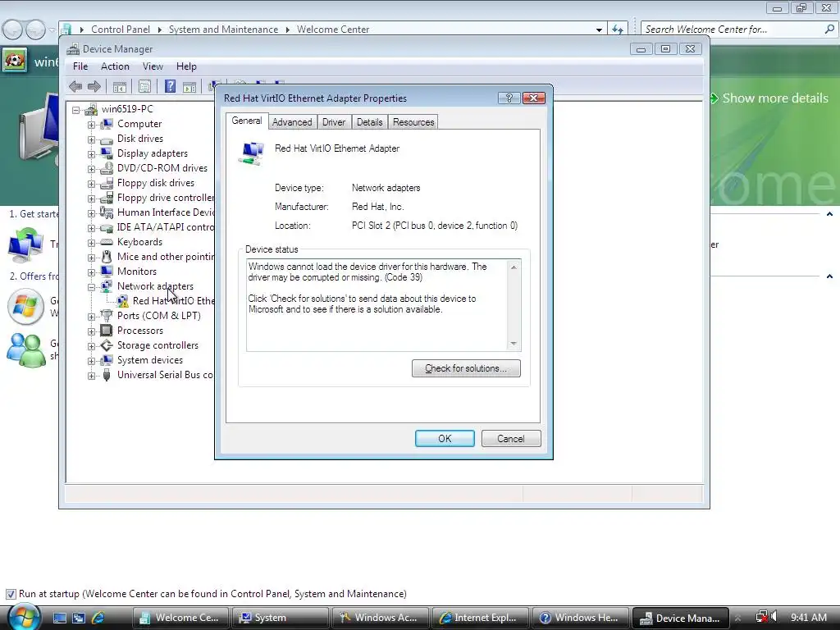Click the Keyboards category icon
Viewport: 840px width, 630px height.
pos(107,242)
